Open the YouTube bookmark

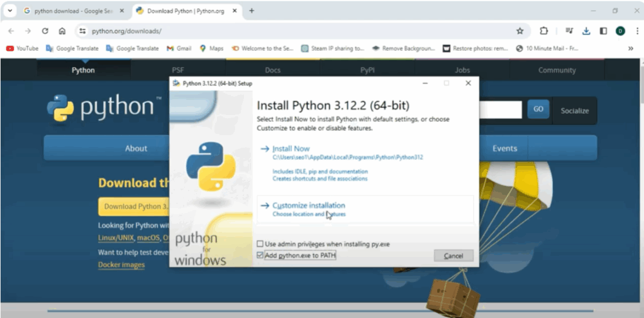pos(22,48)
